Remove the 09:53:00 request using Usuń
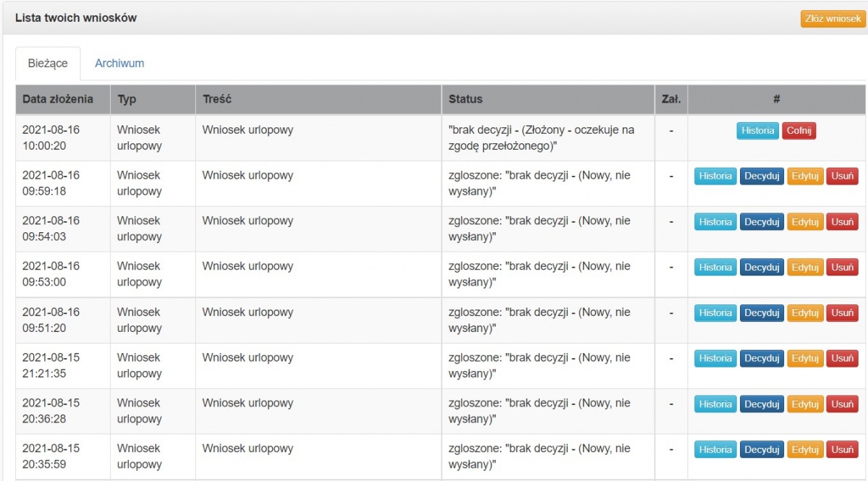The image size is (868, 481). click(x=842, y=267)
